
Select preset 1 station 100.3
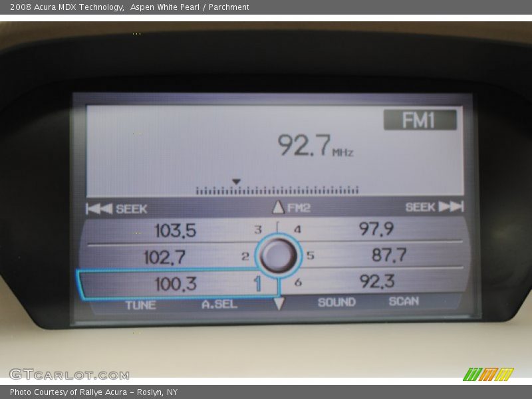179,284
